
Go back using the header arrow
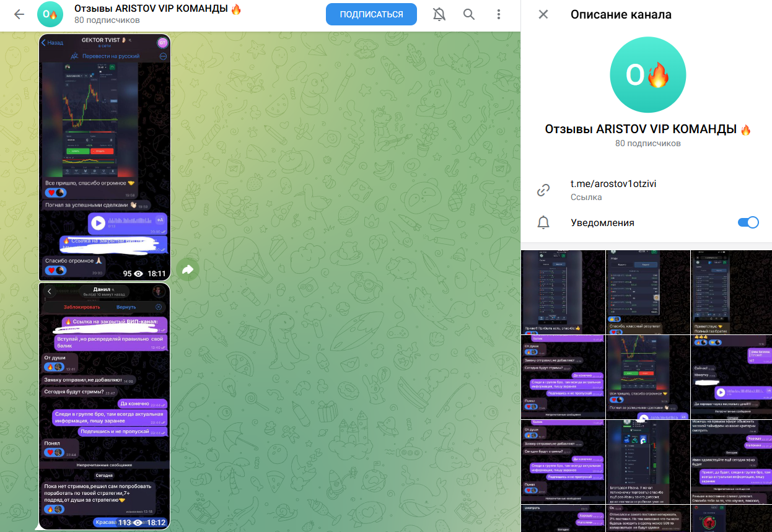pyautogui.click(x=19, y=14)
